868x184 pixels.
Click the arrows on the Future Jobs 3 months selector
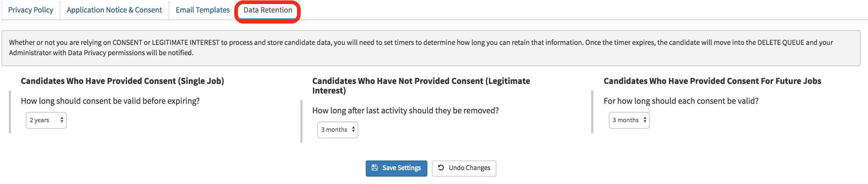point(645,120)
